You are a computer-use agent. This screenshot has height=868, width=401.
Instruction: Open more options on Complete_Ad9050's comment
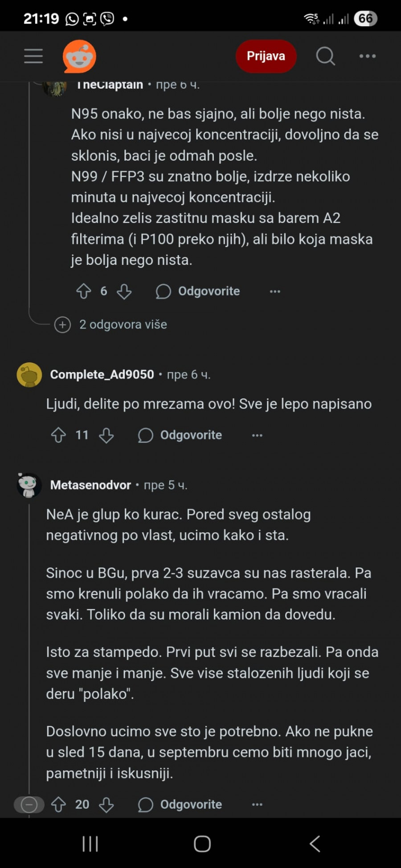257,435
